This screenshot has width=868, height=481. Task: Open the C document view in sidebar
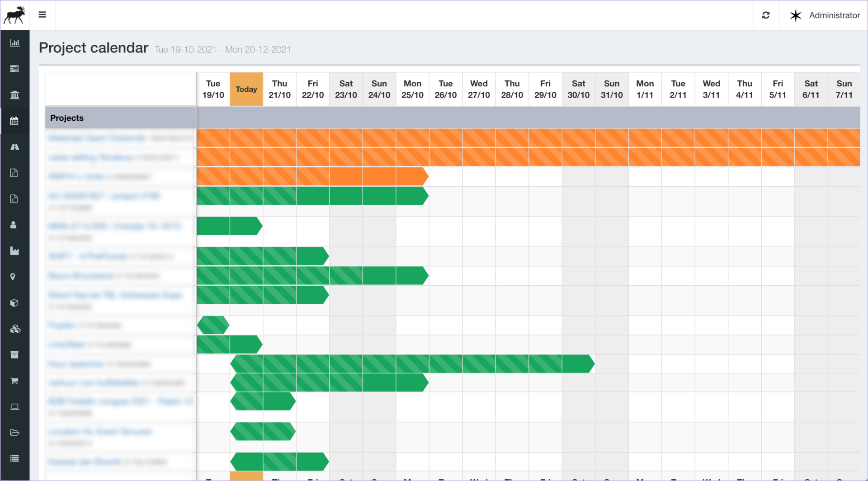click(x=15, y=199)
